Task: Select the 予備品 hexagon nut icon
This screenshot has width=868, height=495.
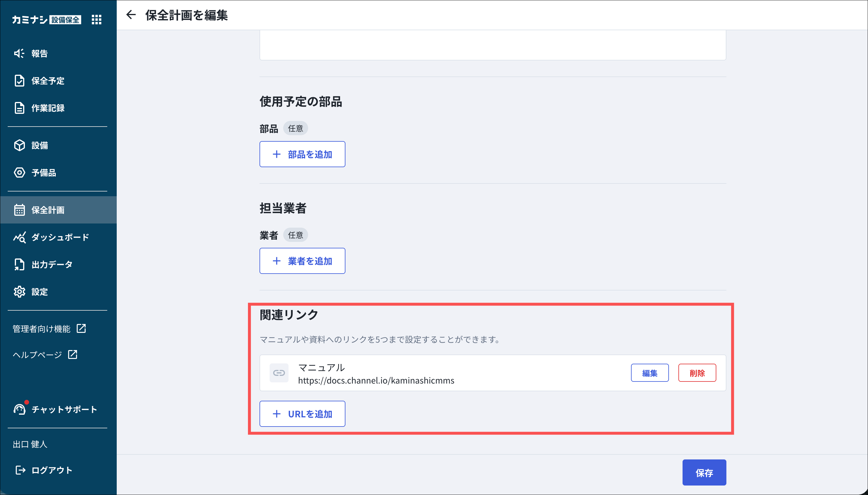Action: [x=19, y=173]
